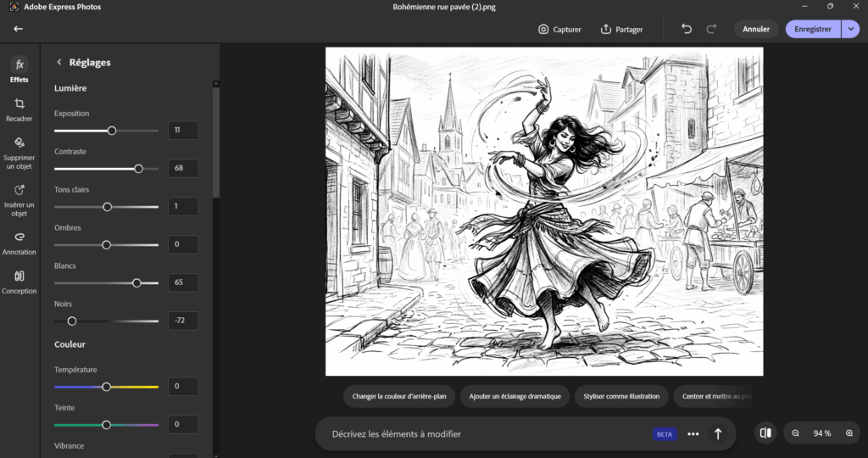Click the Capturer camera button
Image resolution: width=868 pixels, height=458 pixels.
coord(559,30)
